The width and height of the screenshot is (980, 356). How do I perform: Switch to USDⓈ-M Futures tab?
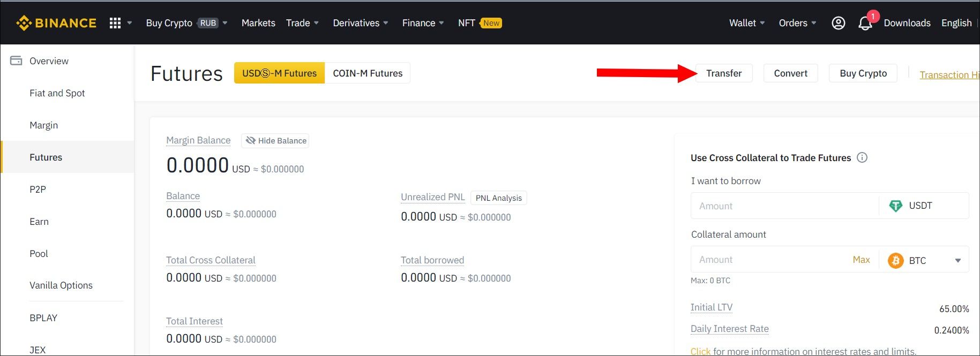click(x=279, y=73)
